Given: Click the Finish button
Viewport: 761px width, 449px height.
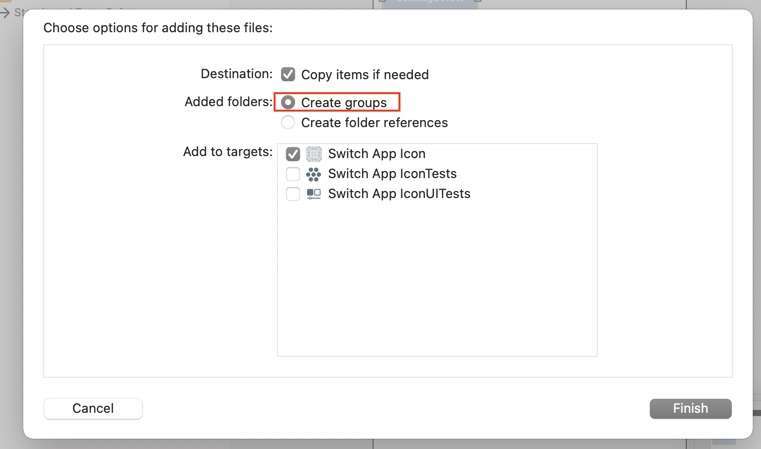Looking at the screenshot, I should (x=690, y=408).
